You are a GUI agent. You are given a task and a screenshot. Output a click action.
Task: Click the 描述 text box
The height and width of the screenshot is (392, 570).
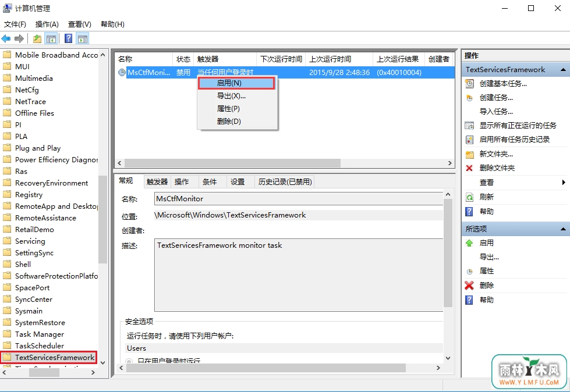tap(299, 275)
